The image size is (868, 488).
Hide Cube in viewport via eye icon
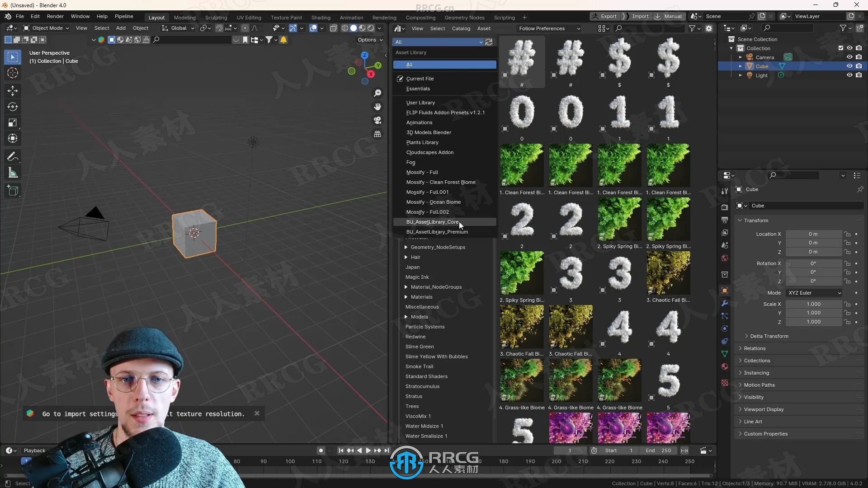[849, 66]
